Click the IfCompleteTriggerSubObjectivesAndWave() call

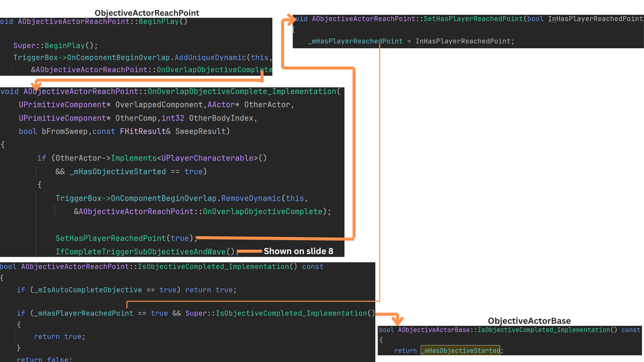(145, 252)
